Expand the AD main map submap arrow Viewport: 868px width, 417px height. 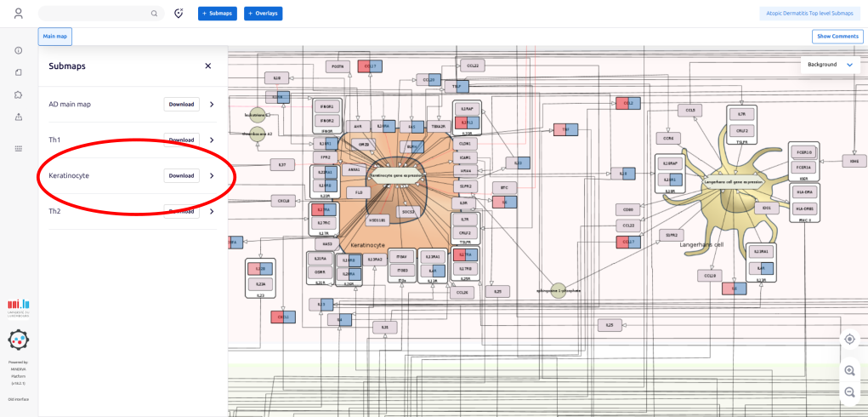click(x=211, y=105)
